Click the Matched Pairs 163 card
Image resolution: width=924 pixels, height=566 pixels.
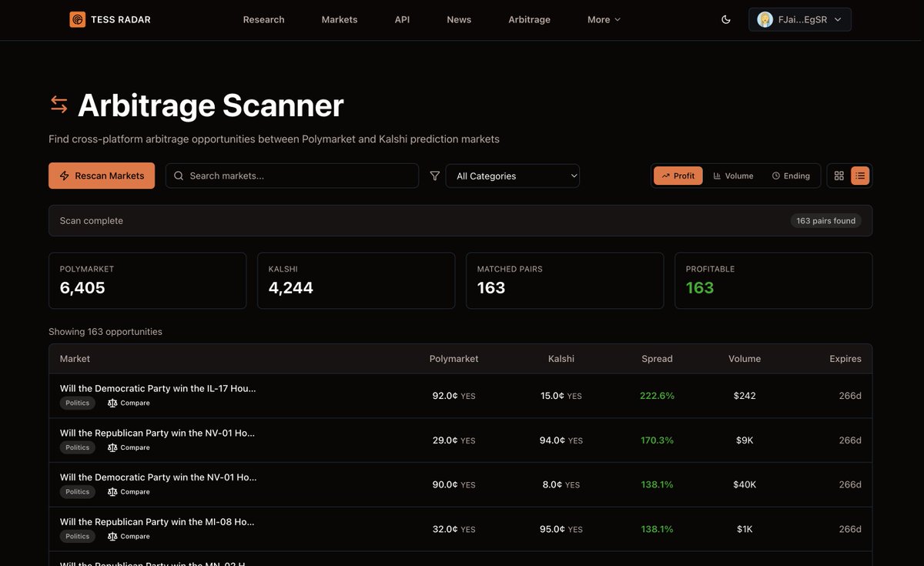(564, 280)
